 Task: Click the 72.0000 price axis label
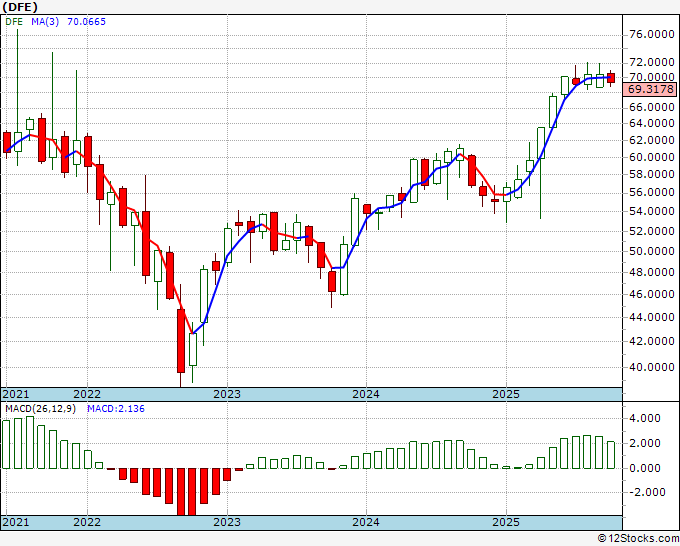click(651, 63)
